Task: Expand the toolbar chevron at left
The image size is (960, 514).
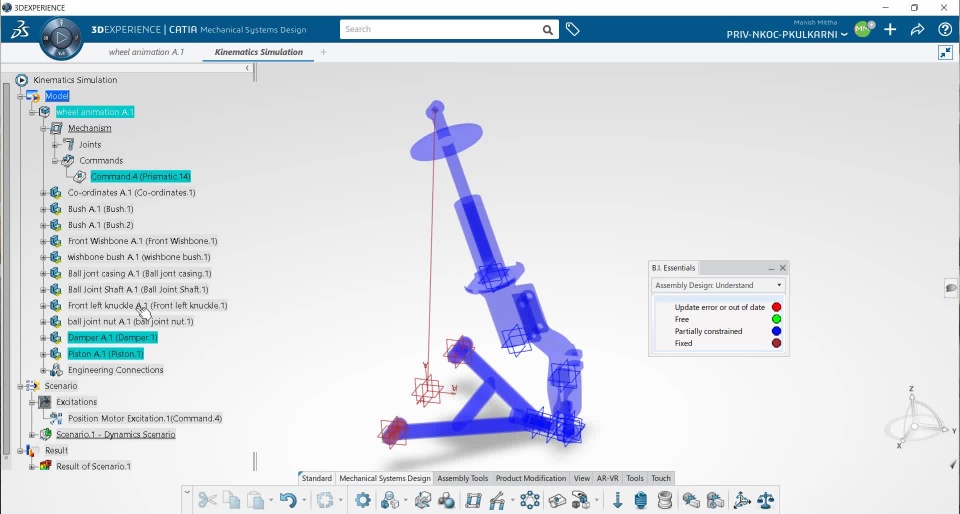Action: pos(187,491)
